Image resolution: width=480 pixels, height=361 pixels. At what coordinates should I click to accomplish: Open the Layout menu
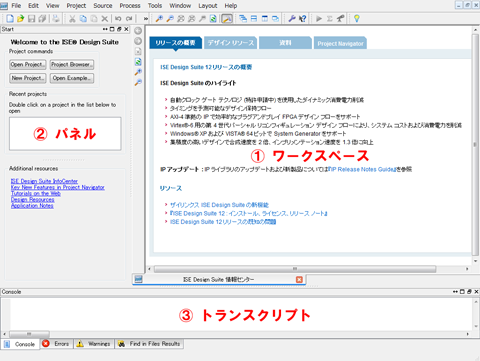point(208,6)
